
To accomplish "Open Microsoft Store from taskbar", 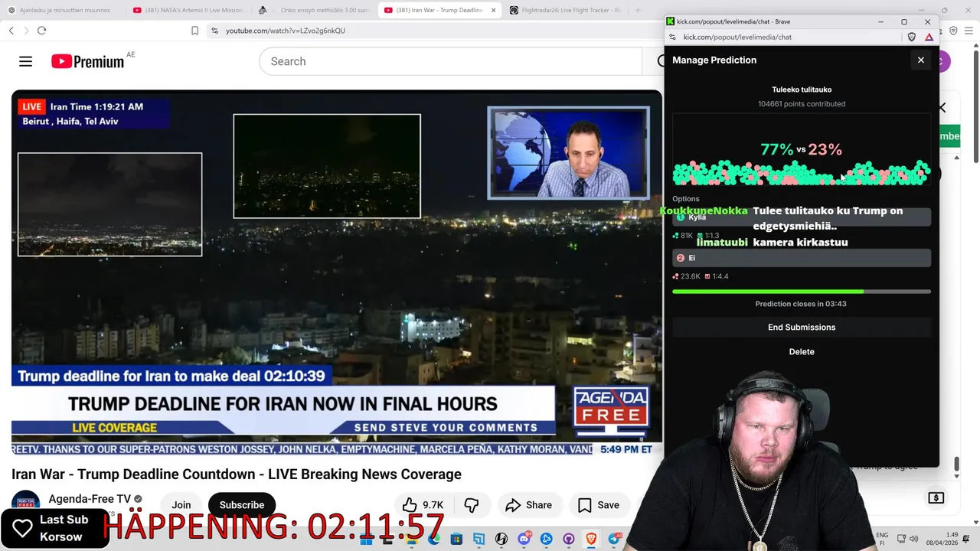I will (x=456, y=540).
